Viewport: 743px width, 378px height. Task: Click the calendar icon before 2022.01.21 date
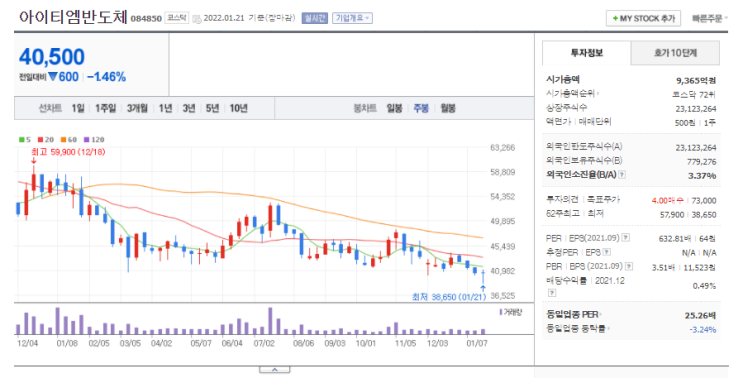click(197, 18)
